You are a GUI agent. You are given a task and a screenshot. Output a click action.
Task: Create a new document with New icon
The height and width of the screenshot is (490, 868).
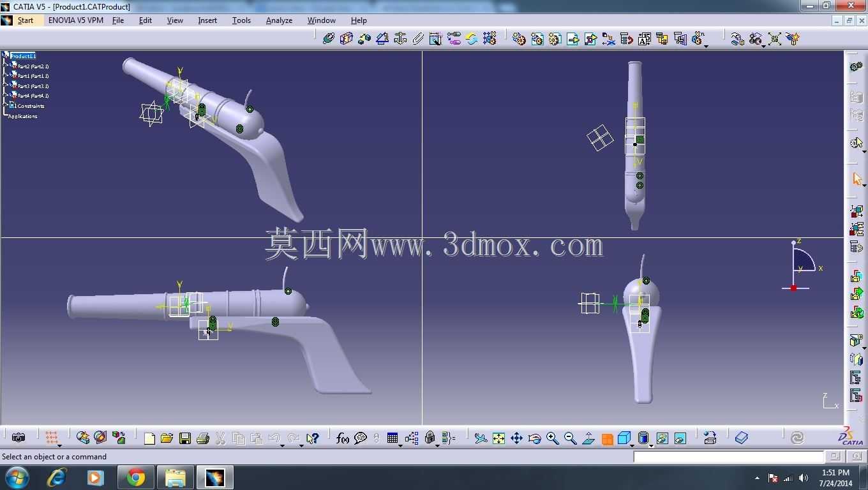pyautogui.click(x=149, y=438)
